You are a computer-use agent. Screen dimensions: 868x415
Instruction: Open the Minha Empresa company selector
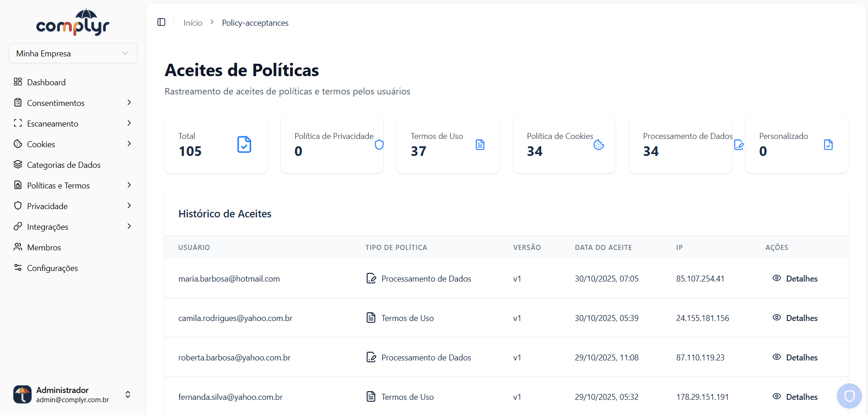(x=72, y=53)
